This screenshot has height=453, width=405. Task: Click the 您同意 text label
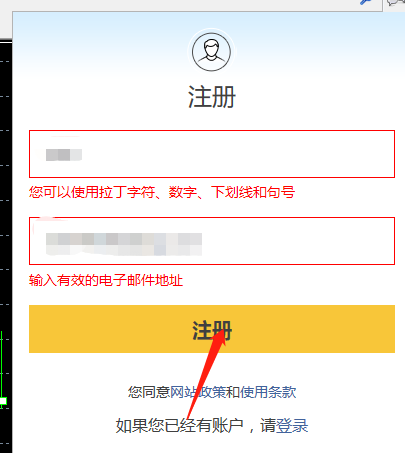tap(149, 392)
